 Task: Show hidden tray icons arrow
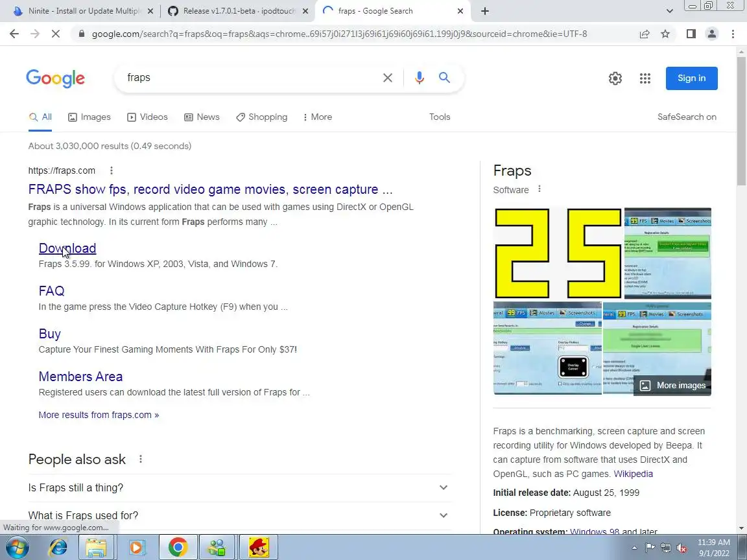[634, 548]
